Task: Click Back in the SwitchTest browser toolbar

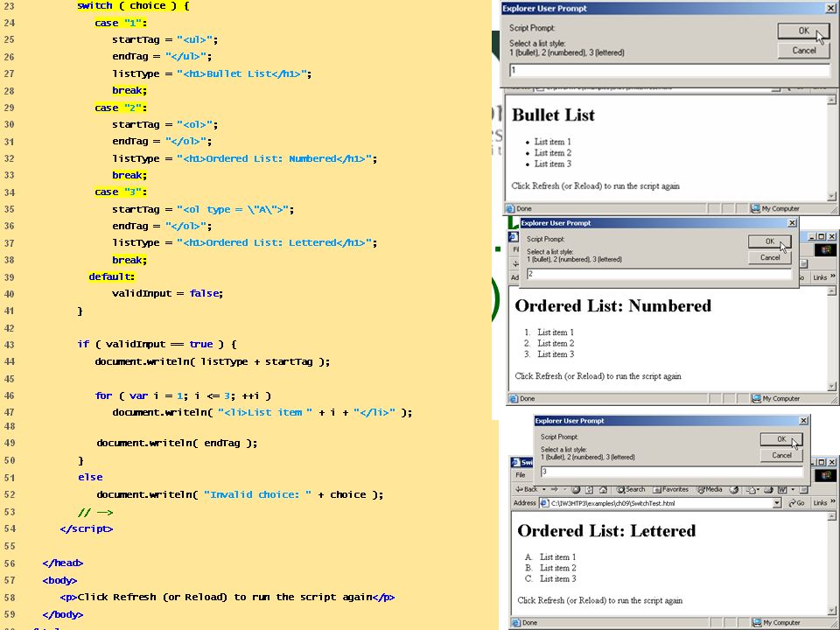Action: 527,489
